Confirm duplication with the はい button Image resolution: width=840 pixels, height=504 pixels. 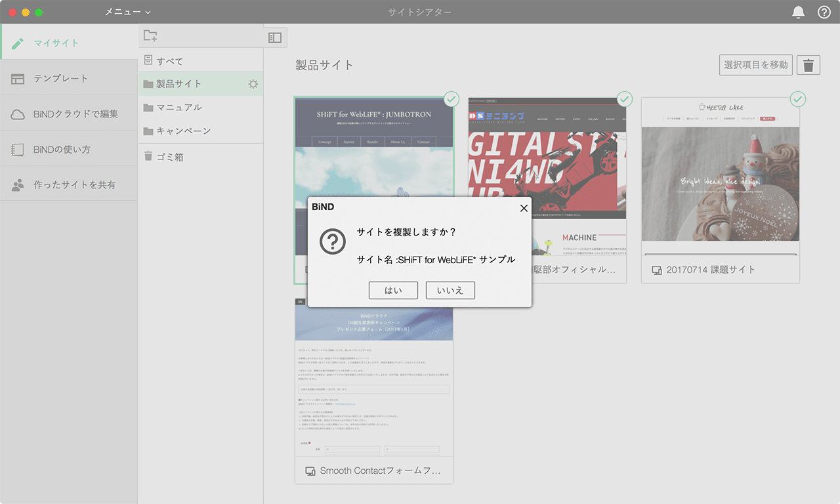coord(393,290)
